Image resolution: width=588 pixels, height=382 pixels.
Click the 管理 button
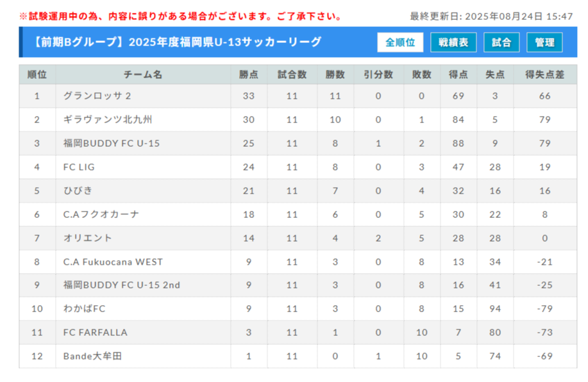point(544,42)
